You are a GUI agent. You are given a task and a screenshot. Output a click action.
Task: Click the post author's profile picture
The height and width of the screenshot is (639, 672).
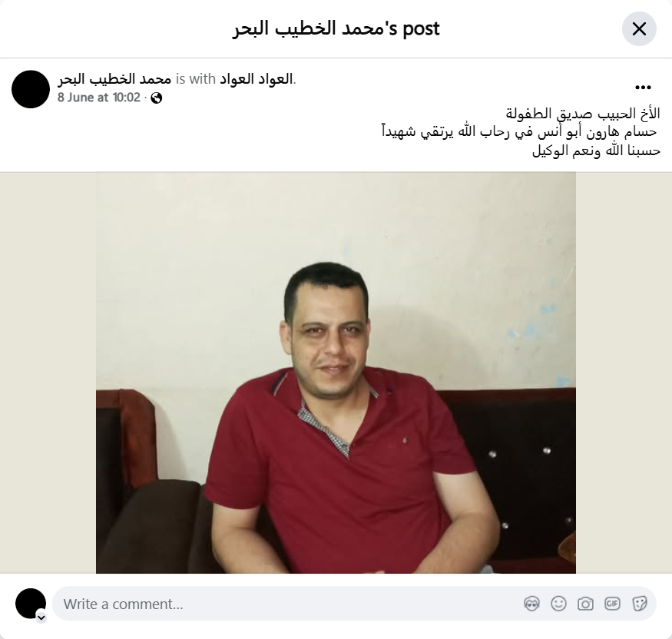pyautogui.click(x=31, y=89)
